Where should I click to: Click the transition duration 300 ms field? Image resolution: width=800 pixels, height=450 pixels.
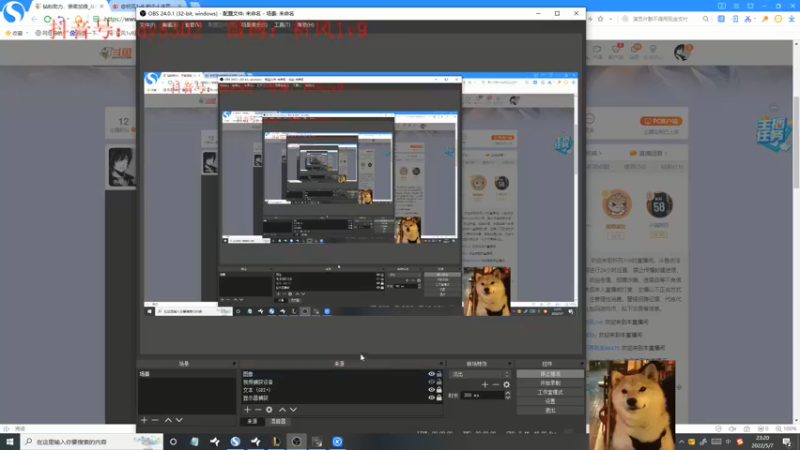click(482, 395)
